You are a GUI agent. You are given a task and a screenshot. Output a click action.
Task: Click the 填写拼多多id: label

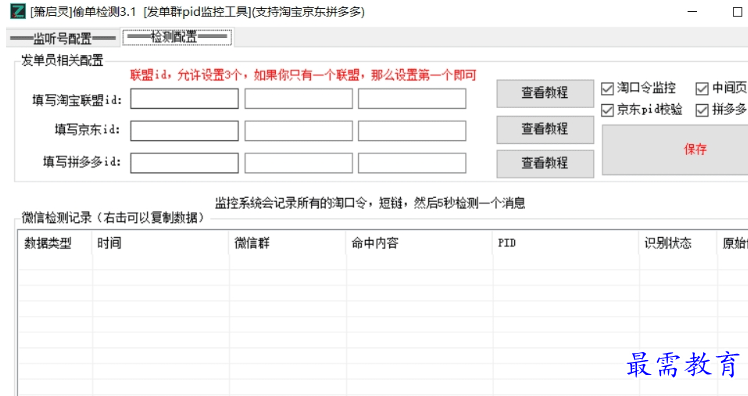coord(82,162)
